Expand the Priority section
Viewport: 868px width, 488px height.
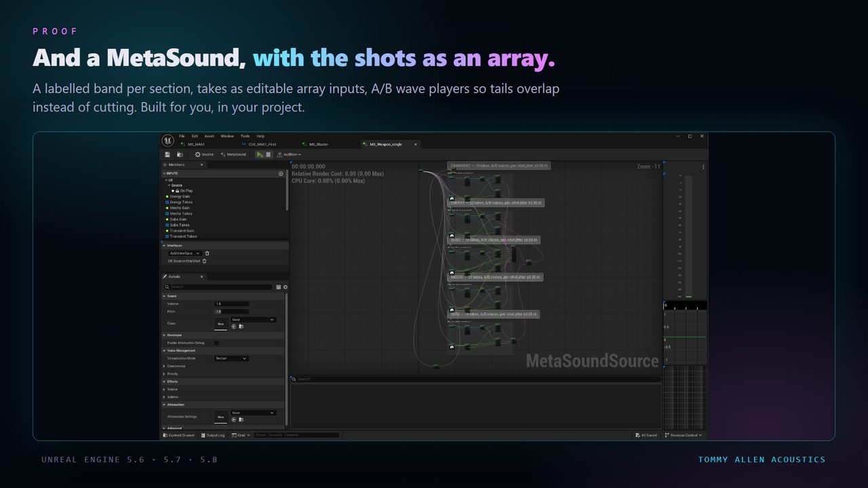(x=164, y=373)
